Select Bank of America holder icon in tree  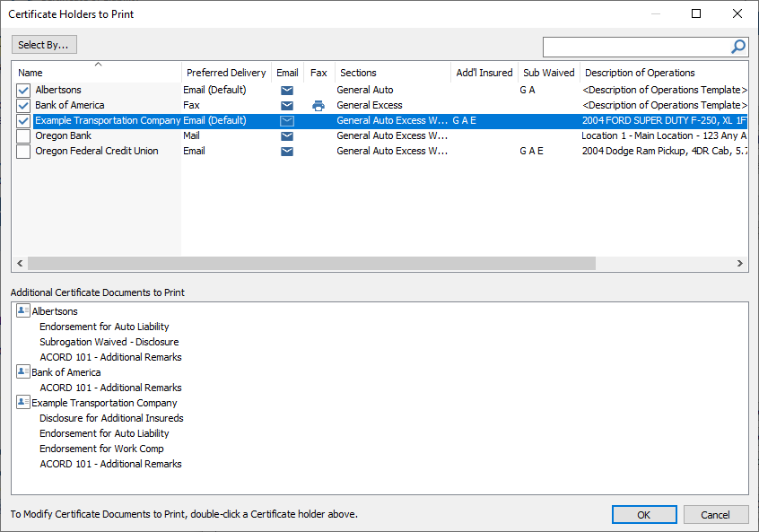[x=23, y=371]
